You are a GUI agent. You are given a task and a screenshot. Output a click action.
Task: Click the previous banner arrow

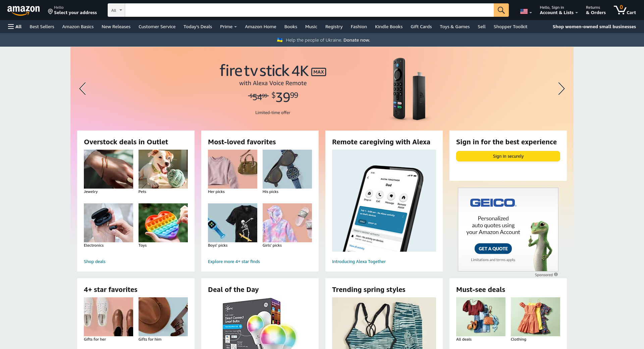point(83,89)
